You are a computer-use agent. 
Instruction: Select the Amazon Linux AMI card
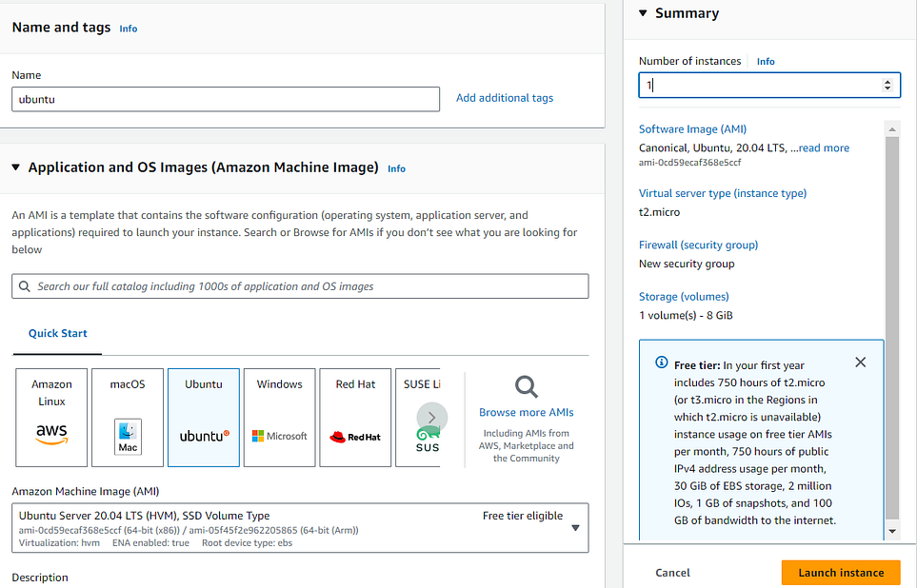point(51,418)
